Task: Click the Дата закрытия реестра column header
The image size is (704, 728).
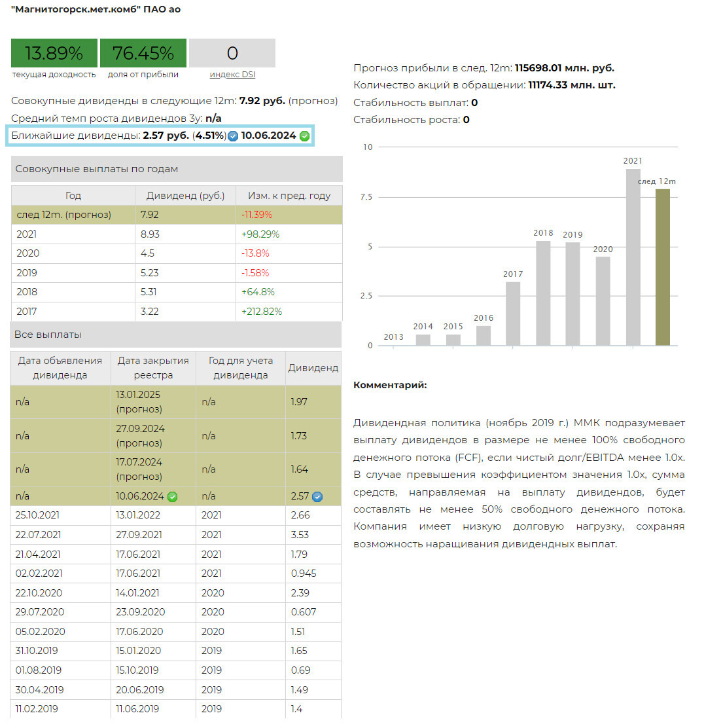Action: [153, 368]
